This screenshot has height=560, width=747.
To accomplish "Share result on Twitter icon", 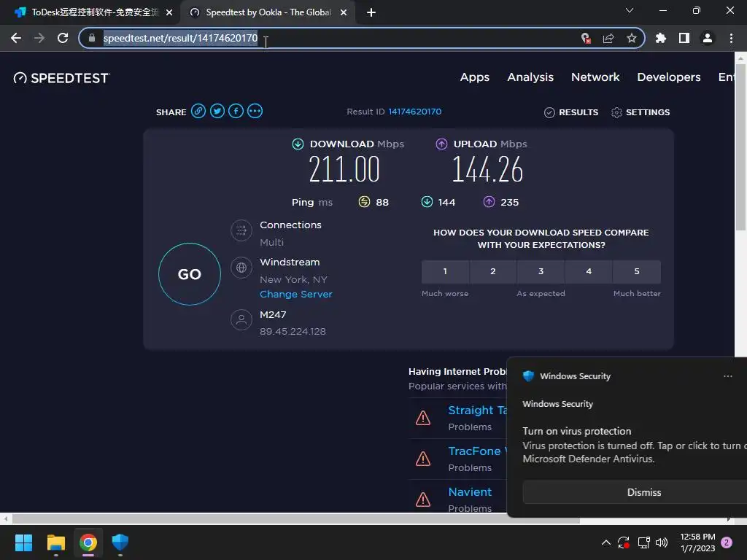I will 217,112.
